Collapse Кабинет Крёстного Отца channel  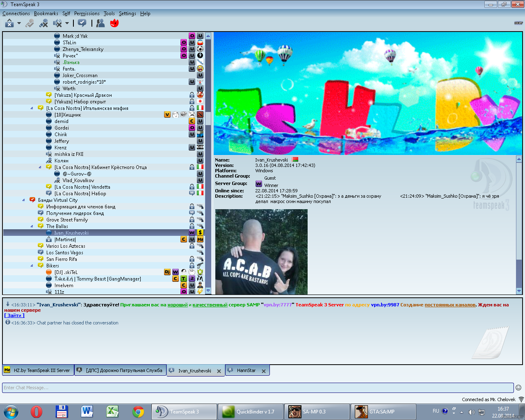pyautogui.click(x=40, y=167)
